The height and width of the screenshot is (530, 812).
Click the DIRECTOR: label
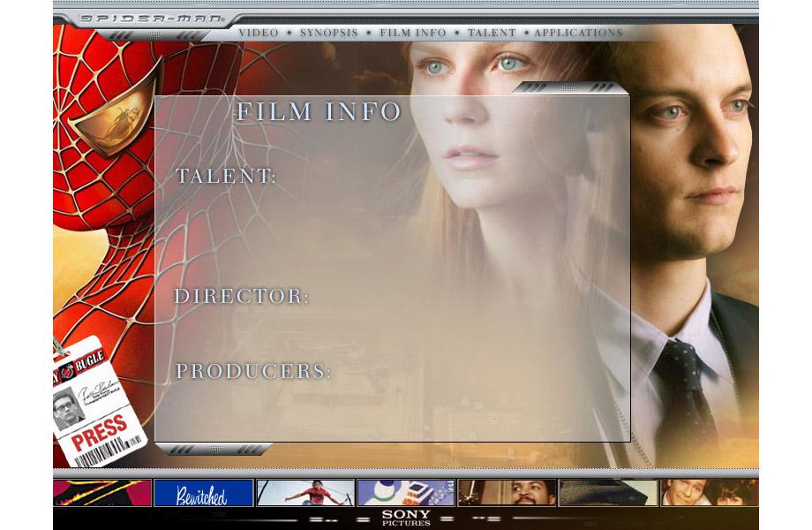tap(241, 296)
